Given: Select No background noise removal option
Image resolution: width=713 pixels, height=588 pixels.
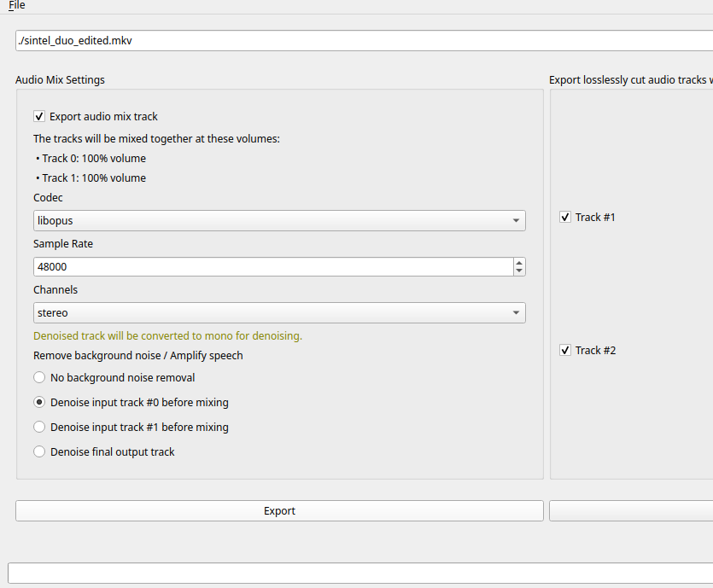Looking at the screenshot, I should click(39, 378).
